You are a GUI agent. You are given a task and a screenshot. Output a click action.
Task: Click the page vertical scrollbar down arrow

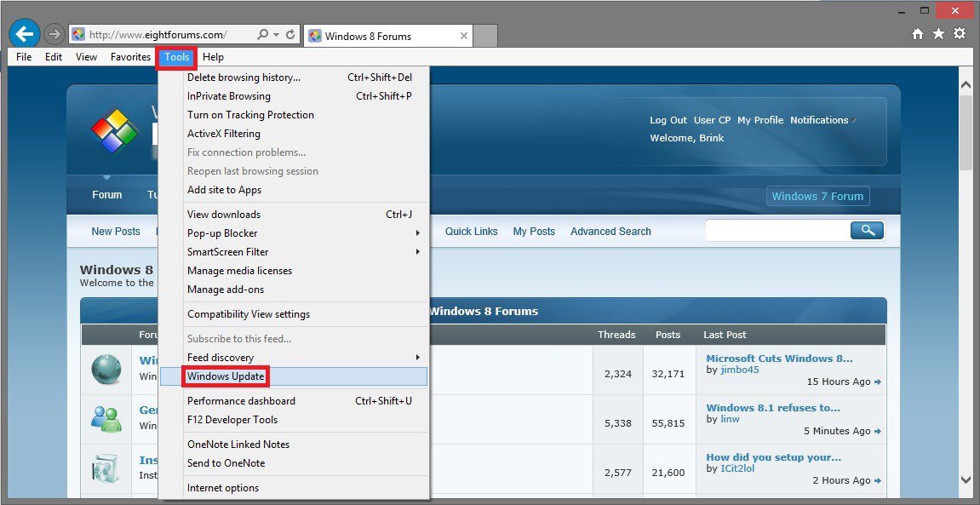pyautogui.click(x=966, y=479)
